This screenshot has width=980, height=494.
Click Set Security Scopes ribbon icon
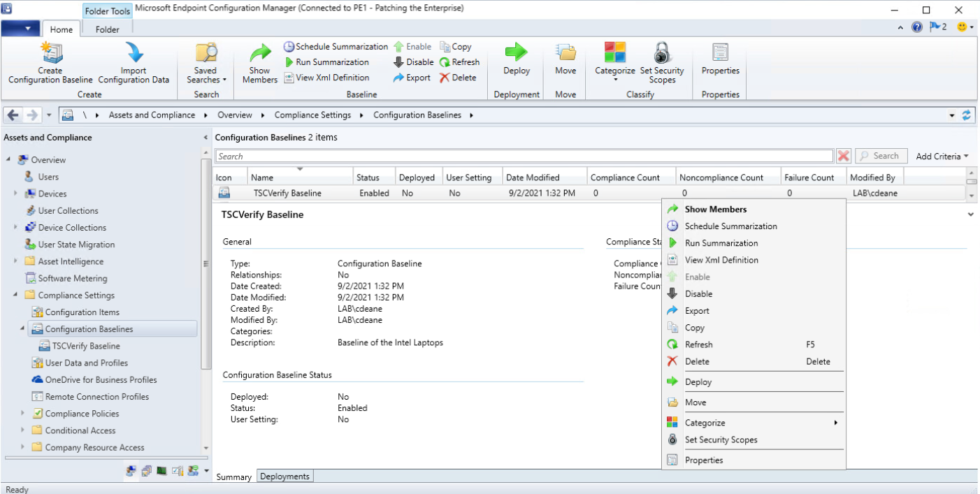click(x=662, y=63)
